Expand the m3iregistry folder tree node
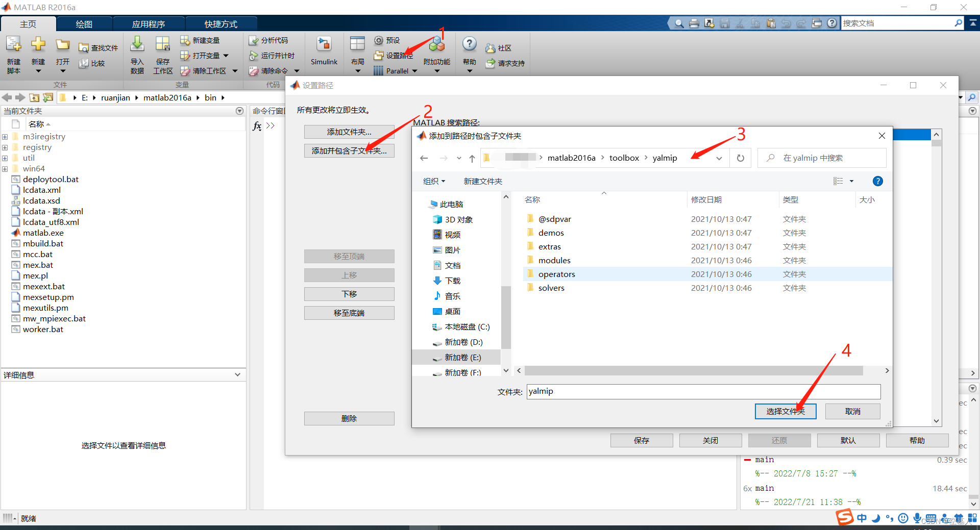 click(5, 137)
